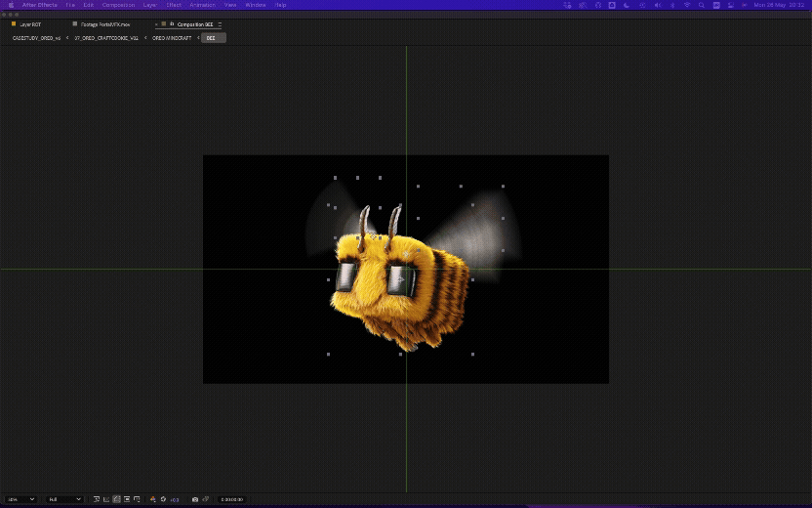Select the Composition BEE tab

pos(195,24)
